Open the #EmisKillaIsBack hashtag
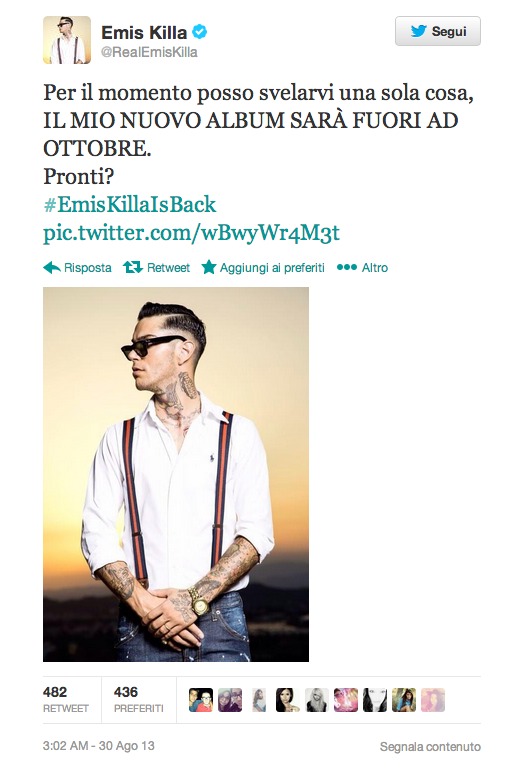This screenshot has width=526, height=776. 130,204
